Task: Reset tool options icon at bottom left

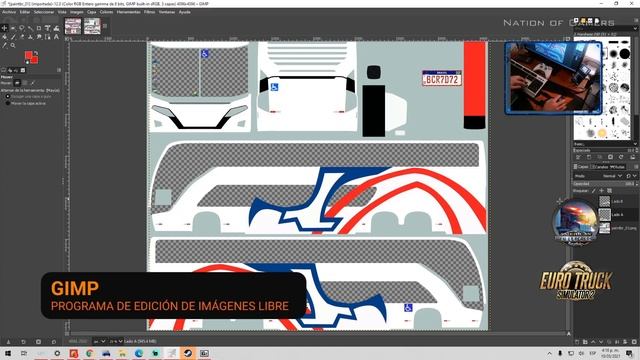Action: [53, 342]
